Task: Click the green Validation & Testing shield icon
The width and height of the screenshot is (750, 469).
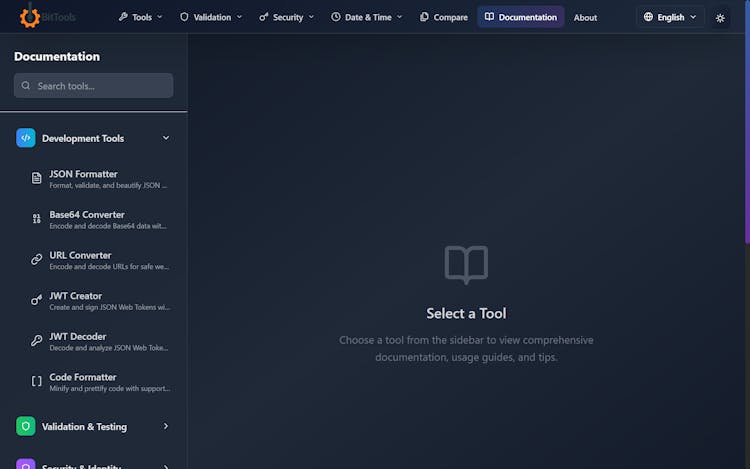Action: coord(26,426)
